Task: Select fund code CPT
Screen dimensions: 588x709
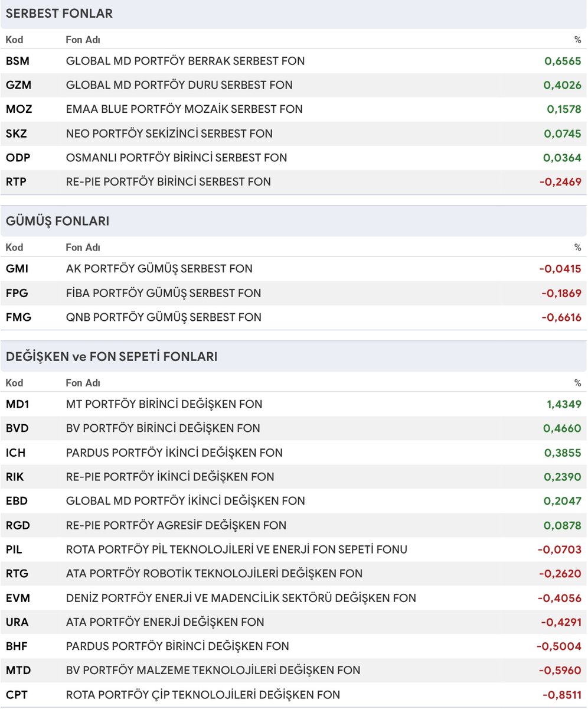Action: click(17, 695)
